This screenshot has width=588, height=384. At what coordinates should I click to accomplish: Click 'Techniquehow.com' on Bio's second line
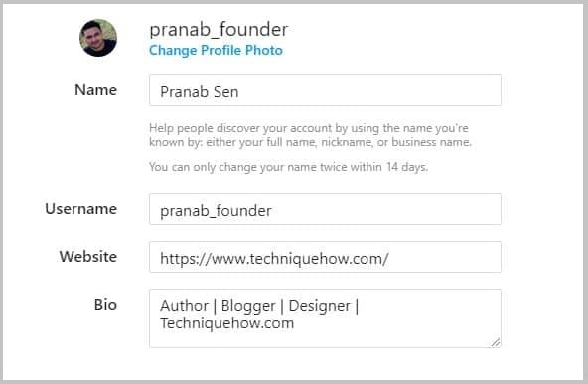pyautogui.click(x=226, y=323)
